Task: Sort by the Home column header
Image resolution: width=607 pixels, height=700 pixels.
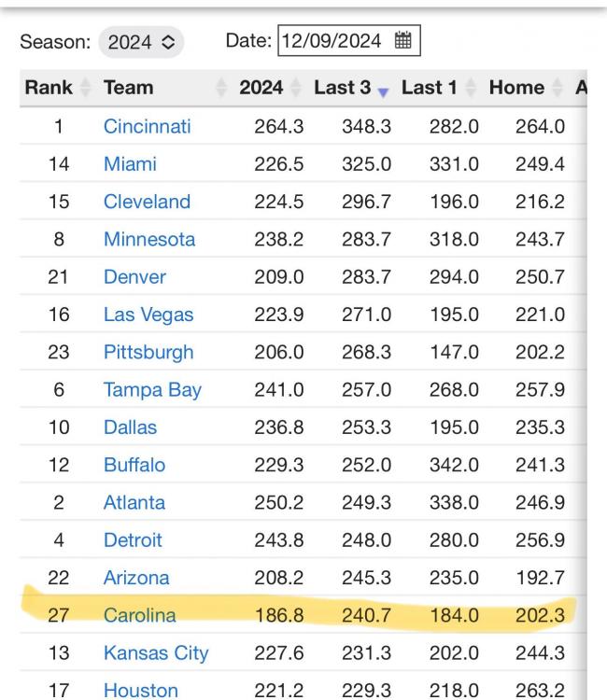Action: (x=516, y=88)
